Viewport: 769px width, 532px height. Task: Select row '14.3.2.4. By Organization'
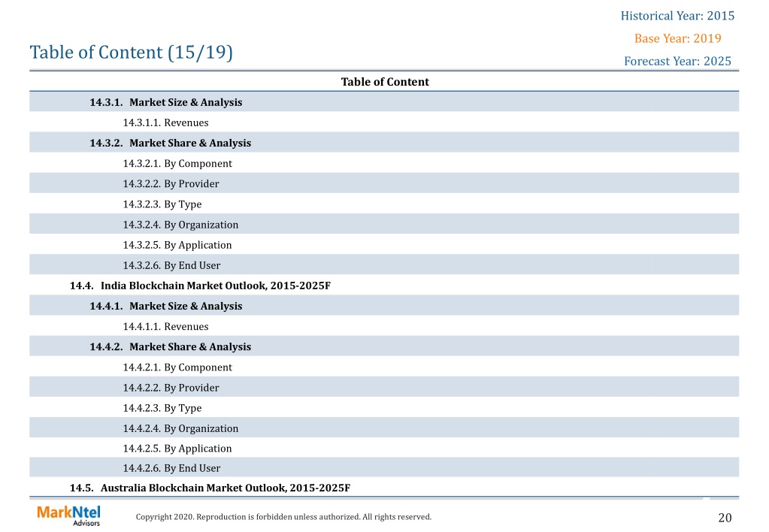click(384, 224)
